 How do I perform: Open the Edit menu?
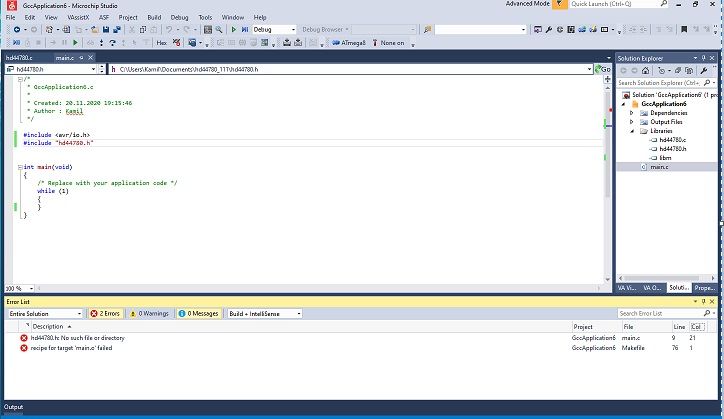tap(30, 18)
